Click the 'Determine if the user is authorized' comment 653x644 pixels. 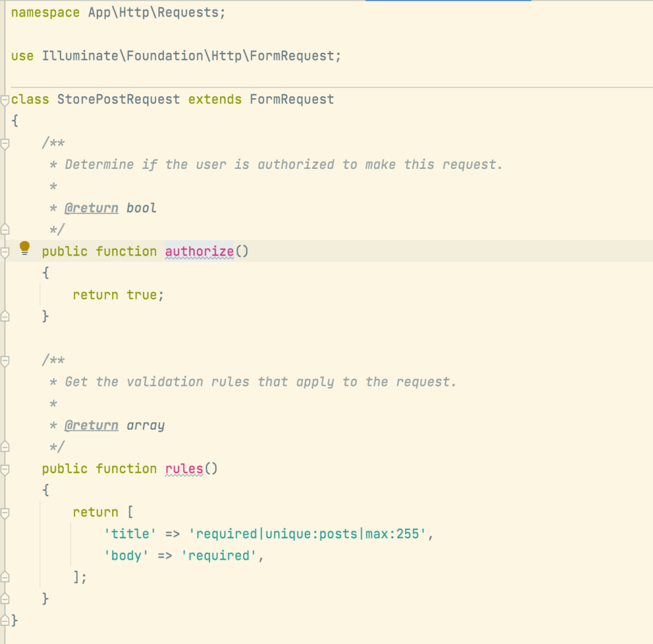[284, 165]
